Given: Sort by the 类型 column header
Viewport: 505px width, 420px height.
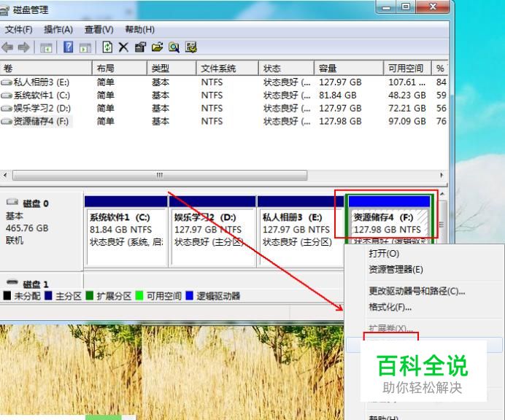Looking at the screenshot, I should coord(171,69).
